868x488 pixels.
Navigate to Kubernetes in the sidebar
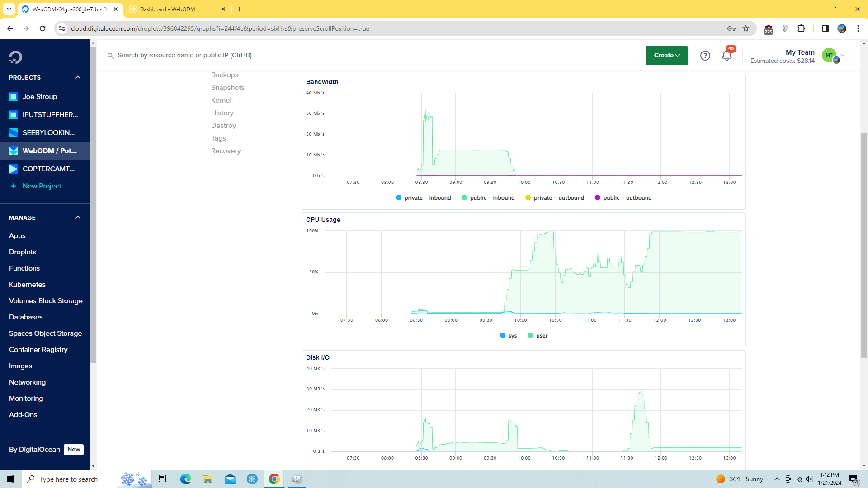[27, 284]
